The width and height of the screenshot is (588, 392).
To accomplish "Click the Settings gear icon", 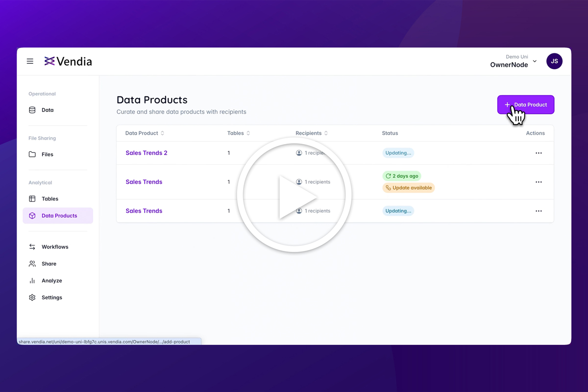I will pyautogui.click(x=32, y=297).
